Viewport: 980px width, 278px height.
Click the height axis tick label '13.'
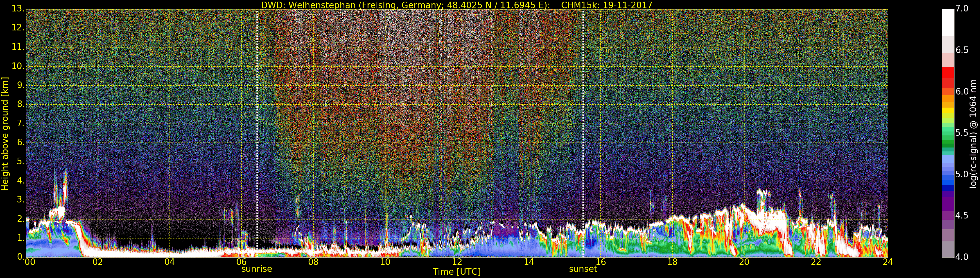pos(18,9)
